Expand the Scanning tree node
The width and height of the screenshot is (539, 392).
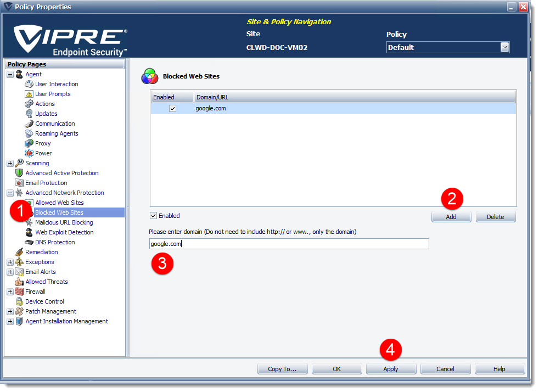point(10,164)
